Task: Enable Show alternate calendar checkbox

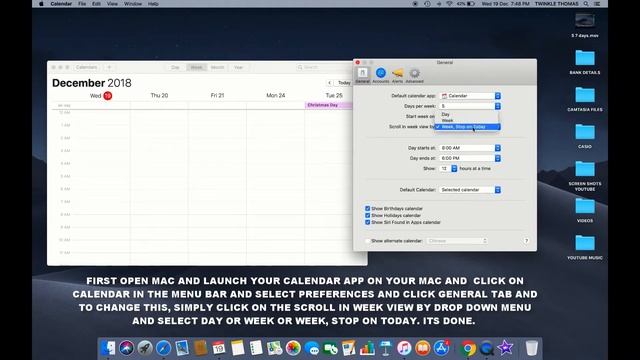Action: (x=367, y=241)
